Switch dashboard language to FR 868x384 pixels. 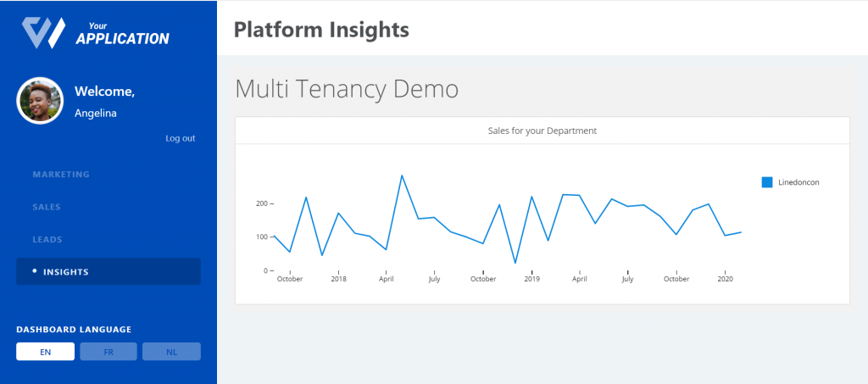108,352
